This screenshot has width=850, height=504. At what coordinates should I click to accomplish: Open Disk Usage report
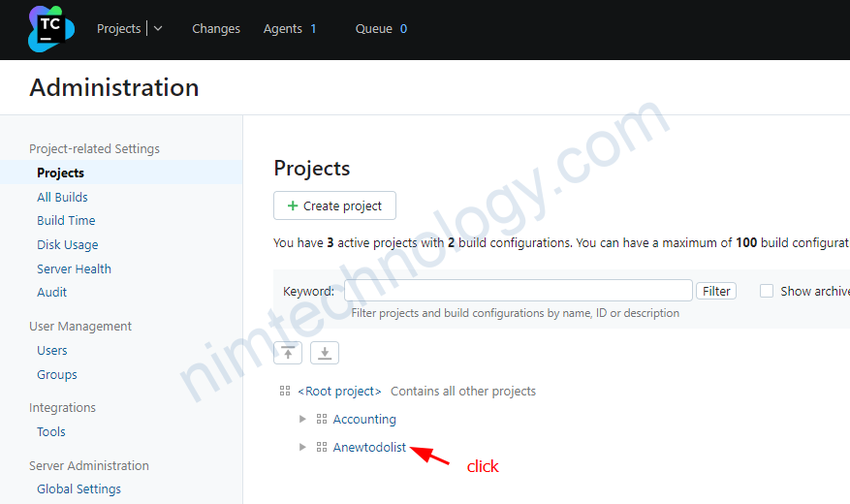point(67,245)
